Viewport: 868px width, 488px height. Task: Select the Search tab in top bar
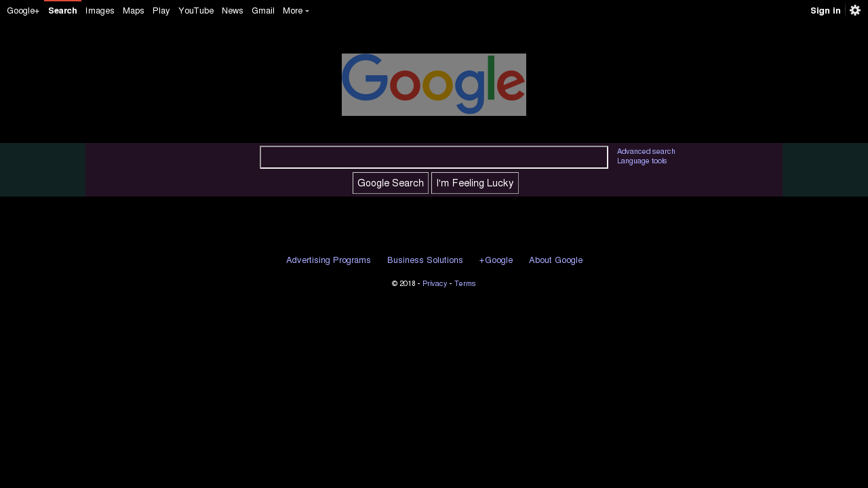tap(62, 11)
